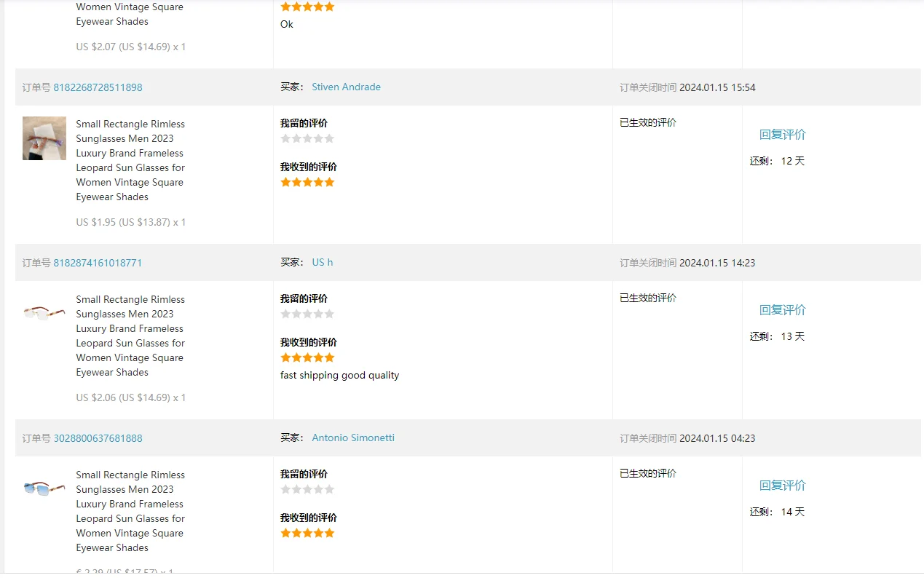Open clear rimless glasses thumbnail in US h order

[44, 312]
